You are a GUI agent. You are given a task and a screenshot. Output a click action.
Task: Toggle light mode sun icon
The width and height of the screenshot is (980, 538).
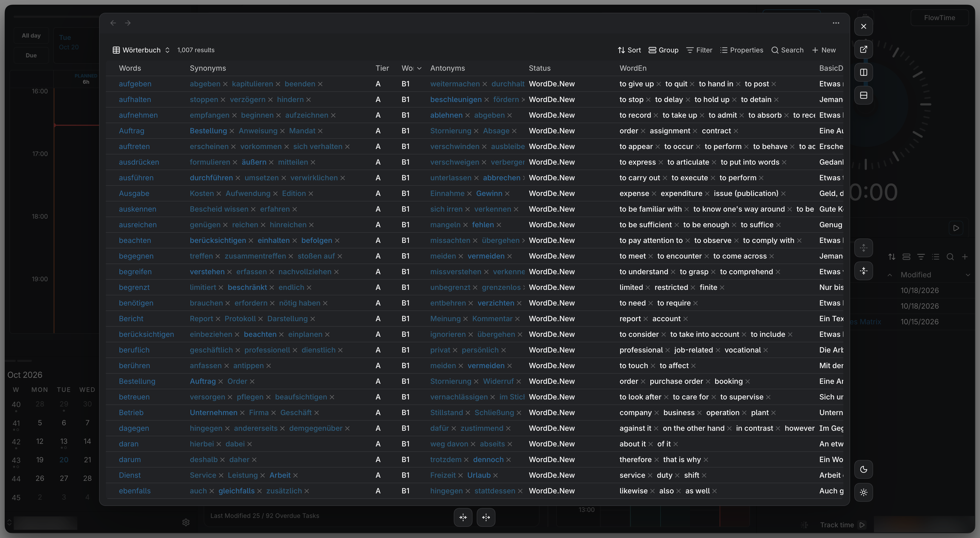[x=864, y=492]
